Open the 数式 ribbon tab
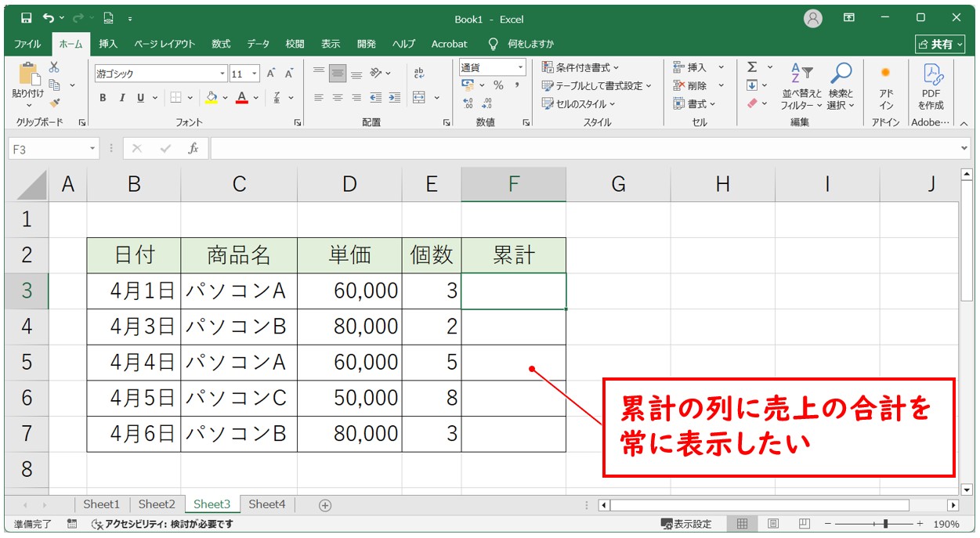The width and height of the screenshot is (980, 538). tap(221, 44)
